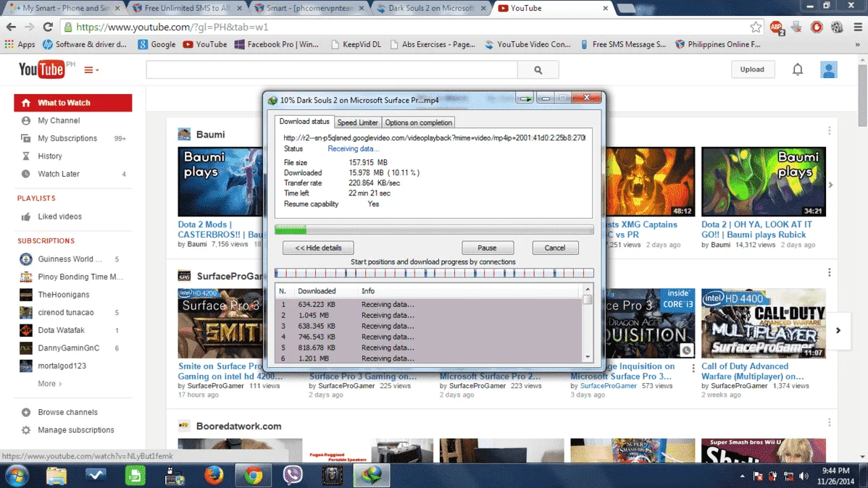868x488 pixels.
Task: Click Hide details button
Action: pyautogui.click(x=318, y=248)
